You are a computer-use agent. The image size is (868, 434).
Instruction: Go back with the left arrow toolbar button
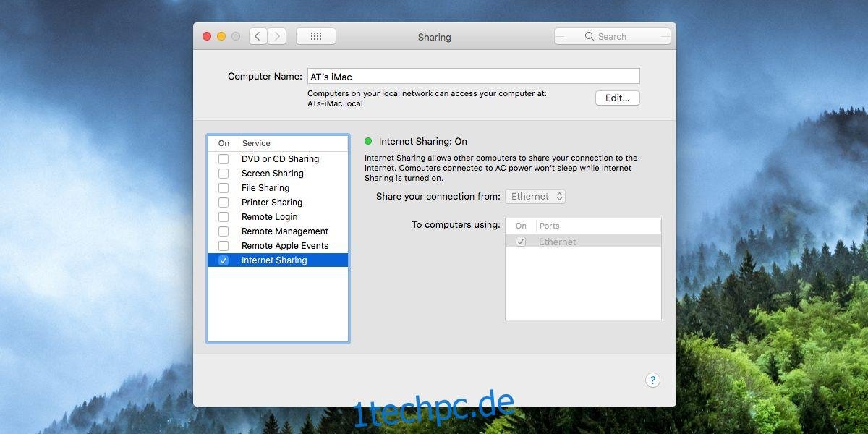pyautogui.click(x=258, y=36)
